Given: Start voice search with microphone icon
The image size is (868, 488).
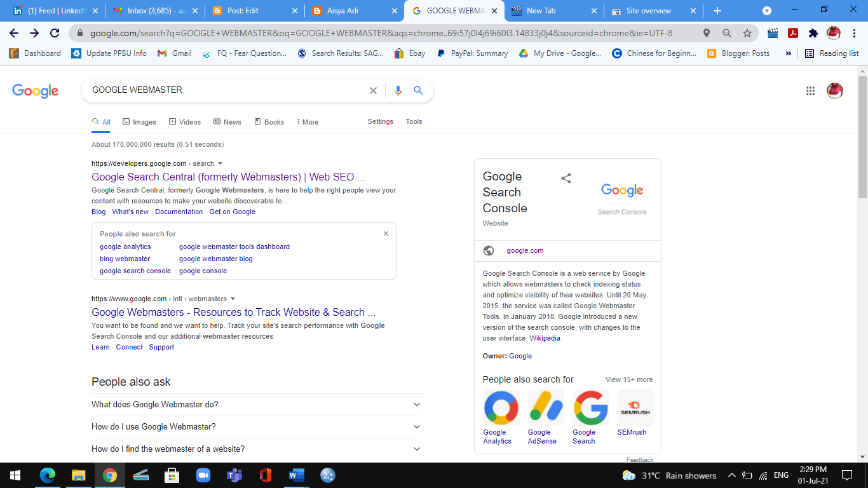Looking at the screenshot, I should click(398, 90).
